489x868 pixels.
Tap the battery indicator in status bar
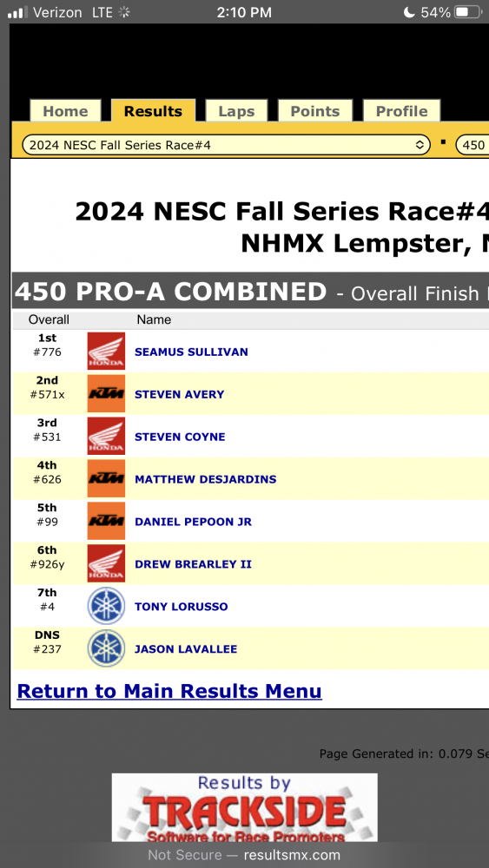[468, 12]
